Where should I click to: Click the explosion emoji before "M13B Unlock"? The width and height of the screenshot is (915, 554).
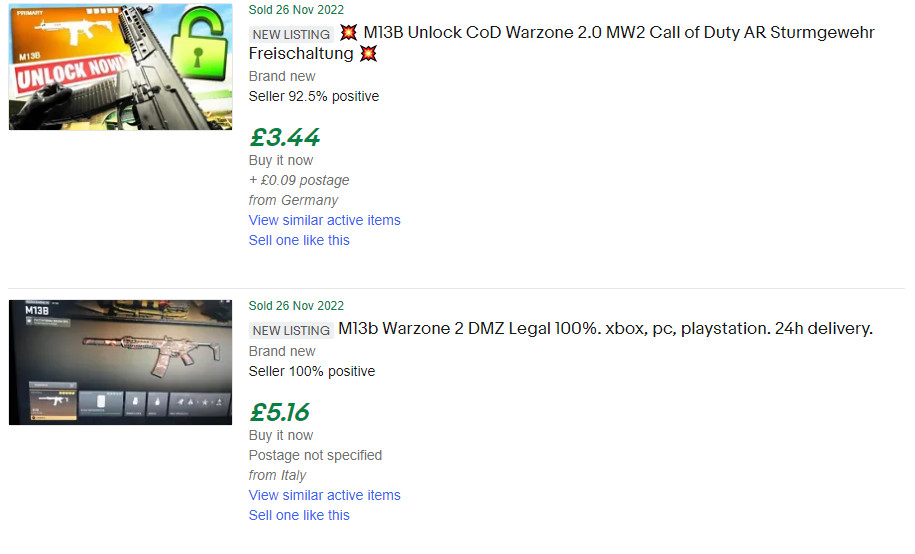(347, 33)
